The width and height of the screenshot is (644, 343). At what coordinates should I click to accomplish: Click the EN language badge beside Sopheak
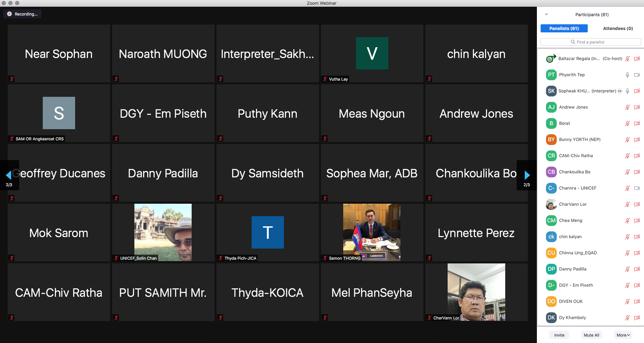coord(619,91)
